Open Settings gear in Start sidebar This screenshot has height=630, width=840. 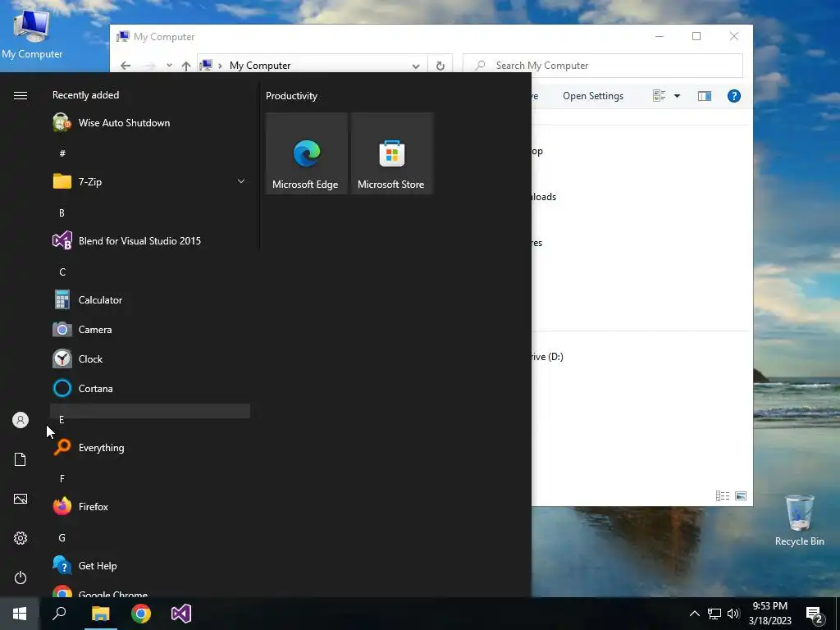click(21, 538)
